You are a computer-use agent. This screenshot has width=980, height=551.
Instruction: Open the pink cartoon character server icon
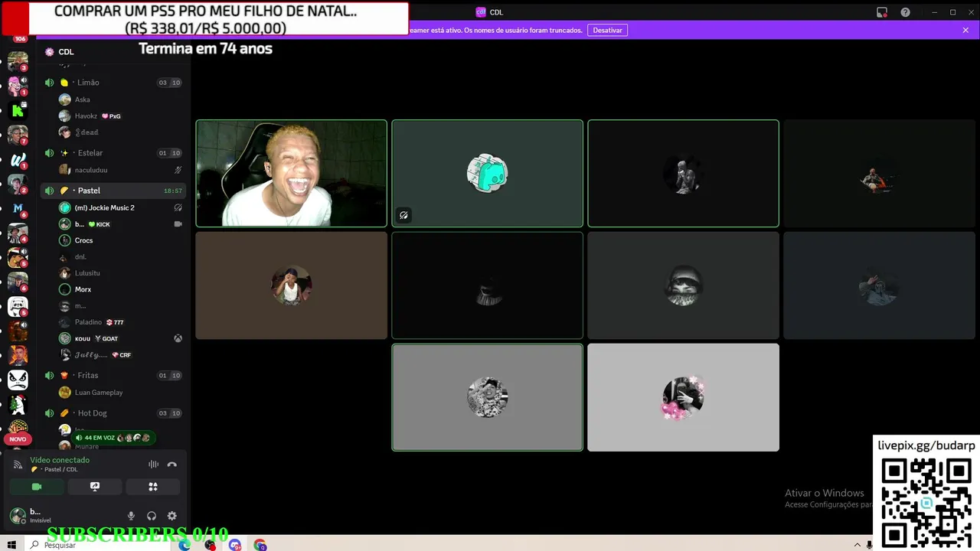(x=16, y=85)
